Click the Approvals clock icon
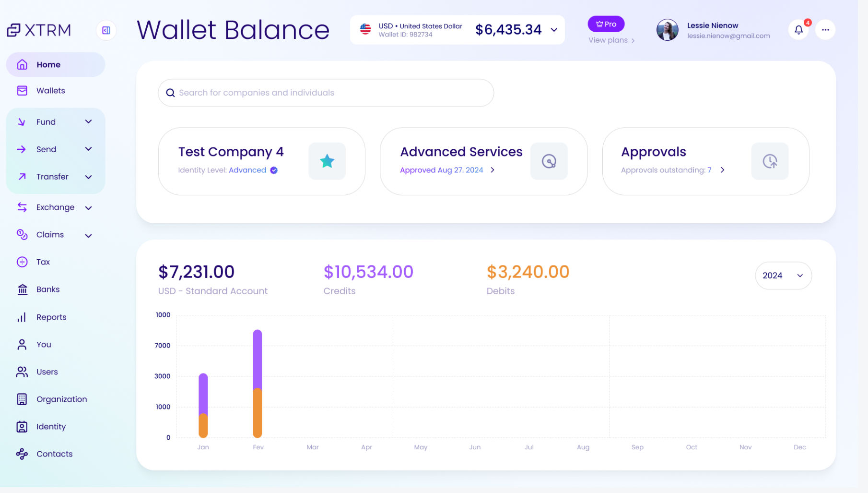 [770, 161]
